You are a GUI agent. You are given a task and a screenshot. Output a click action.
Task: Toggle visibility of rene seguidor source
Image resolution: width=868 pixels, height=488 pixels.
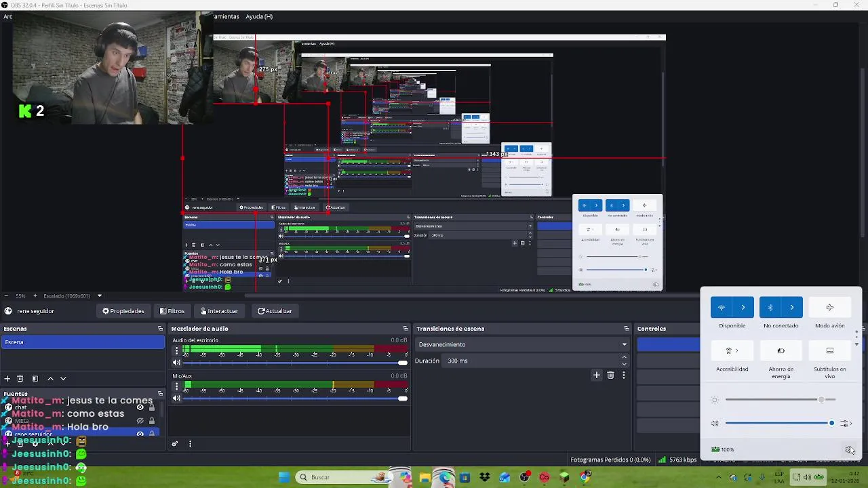coord(140,434)
